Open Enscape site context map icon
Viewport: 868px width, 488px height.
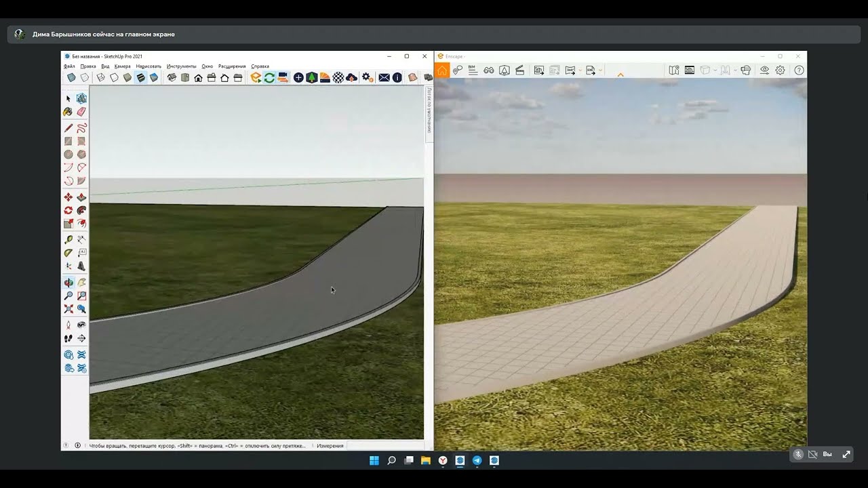673,70
